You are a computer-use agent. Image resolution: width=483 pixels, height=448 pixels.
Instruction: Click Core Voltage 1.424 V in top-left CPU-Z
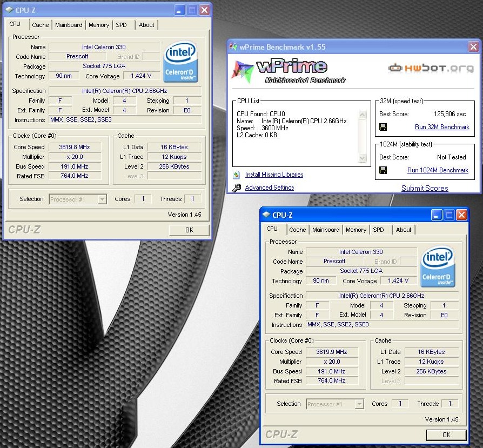pyautogui.click(x=141, y=76)
